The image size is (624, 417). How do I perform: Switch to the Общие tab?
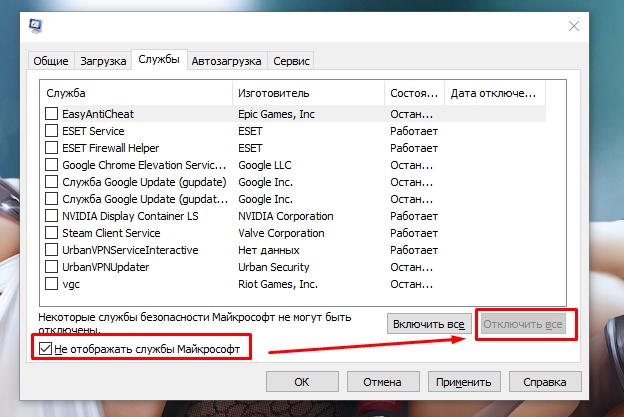pos(51,61)
